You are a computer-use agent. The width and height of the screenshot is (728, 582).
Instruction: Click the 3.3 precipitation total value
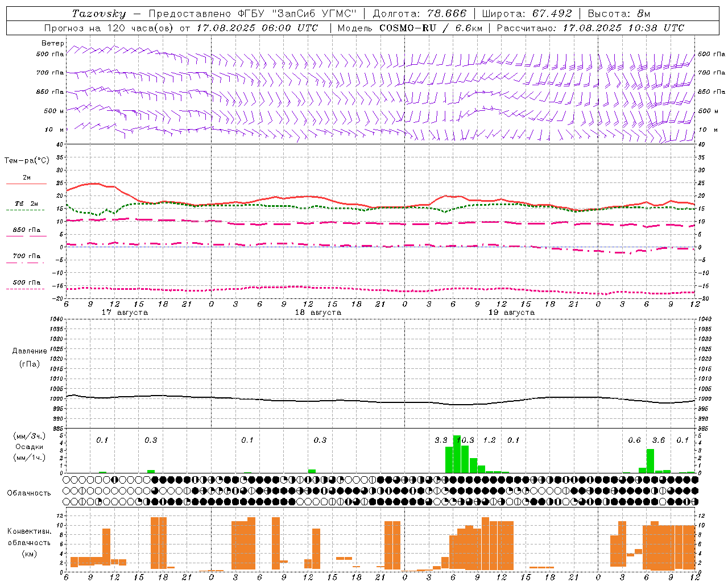[441, 440]
